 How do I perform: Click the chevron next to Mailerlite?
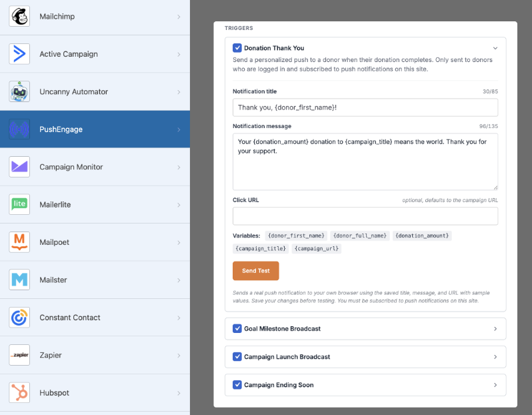(179, 205)
